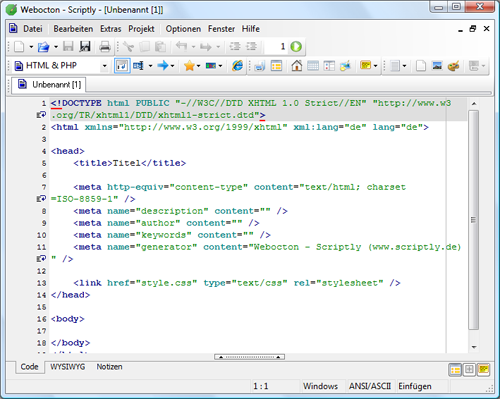The image size is (500, 399).
Task: Open Internet Explorer preview icon
Action: pos(237,66)
